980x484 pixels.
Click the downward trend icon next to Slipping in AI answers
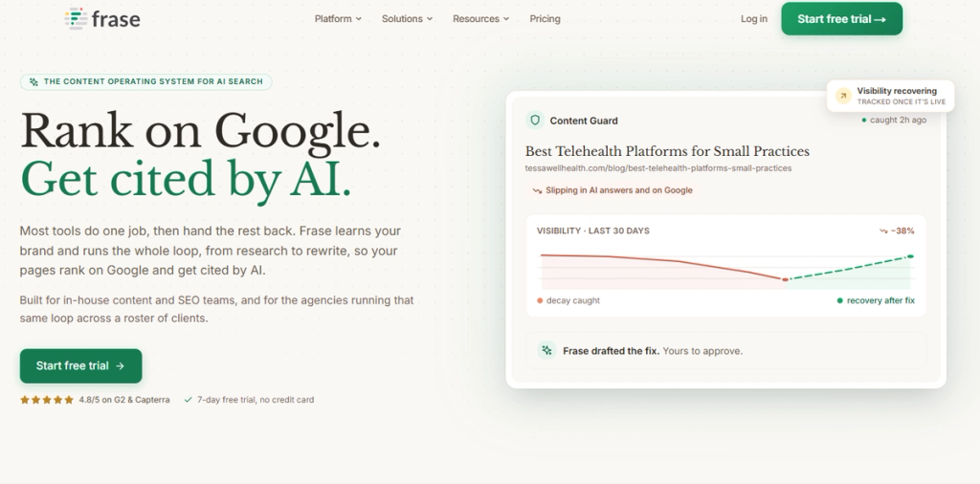537,190
